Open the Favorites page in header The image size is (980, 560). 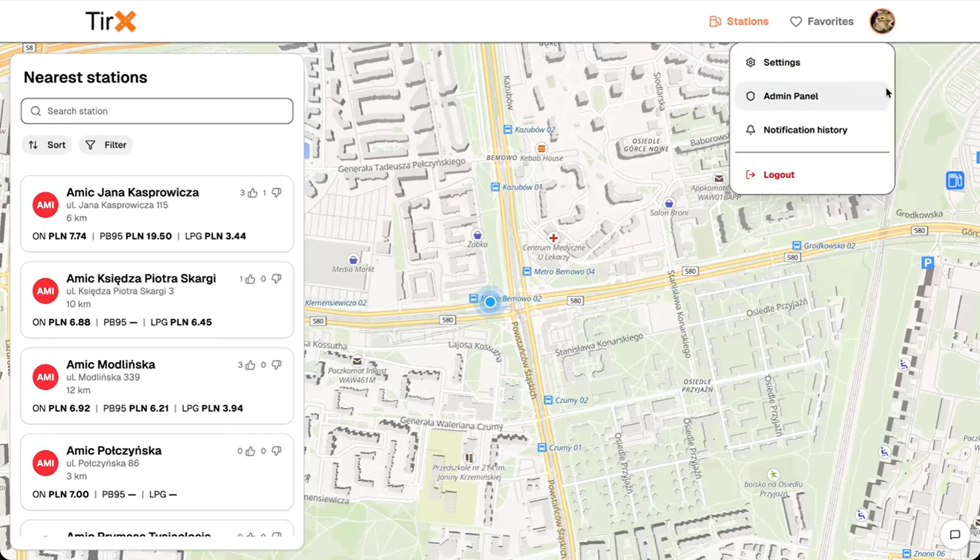pos(821,22)
